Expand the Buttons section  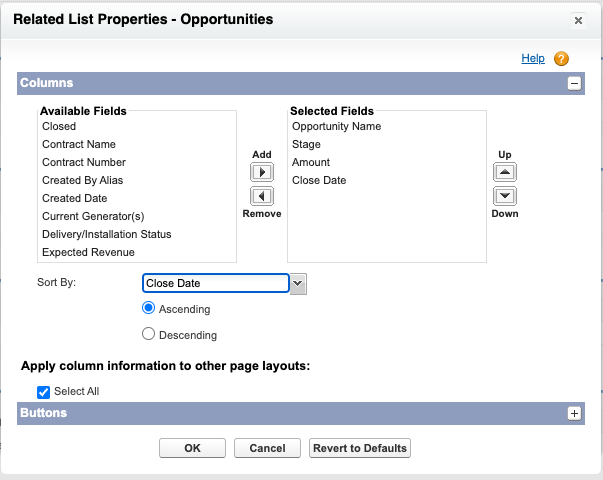coord(574,412)
